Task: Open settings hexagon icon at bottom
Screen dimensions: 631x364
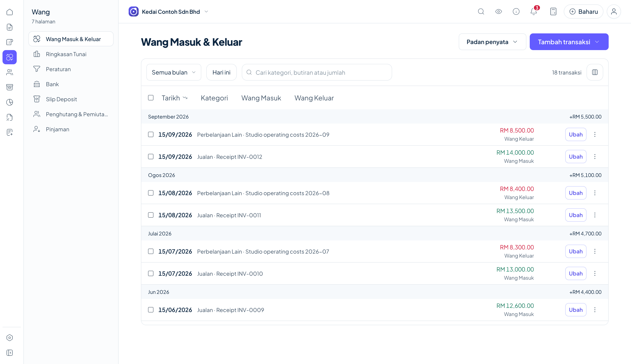Action: (x=10, y=338)
